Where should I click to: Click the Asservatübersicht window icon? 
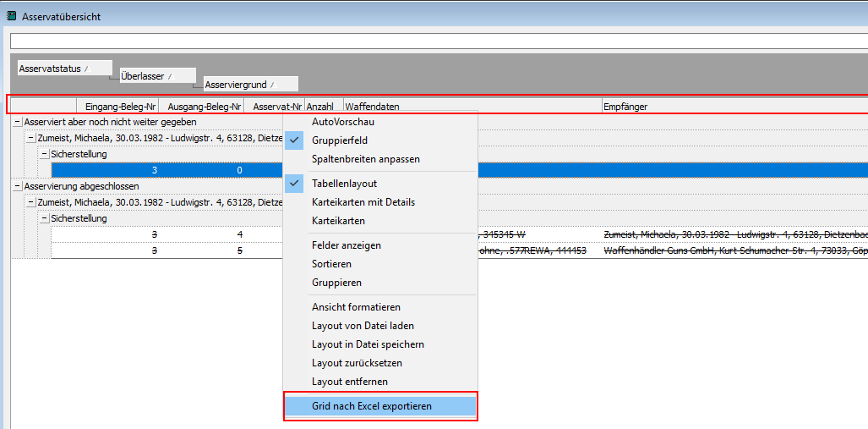[11, 14]
